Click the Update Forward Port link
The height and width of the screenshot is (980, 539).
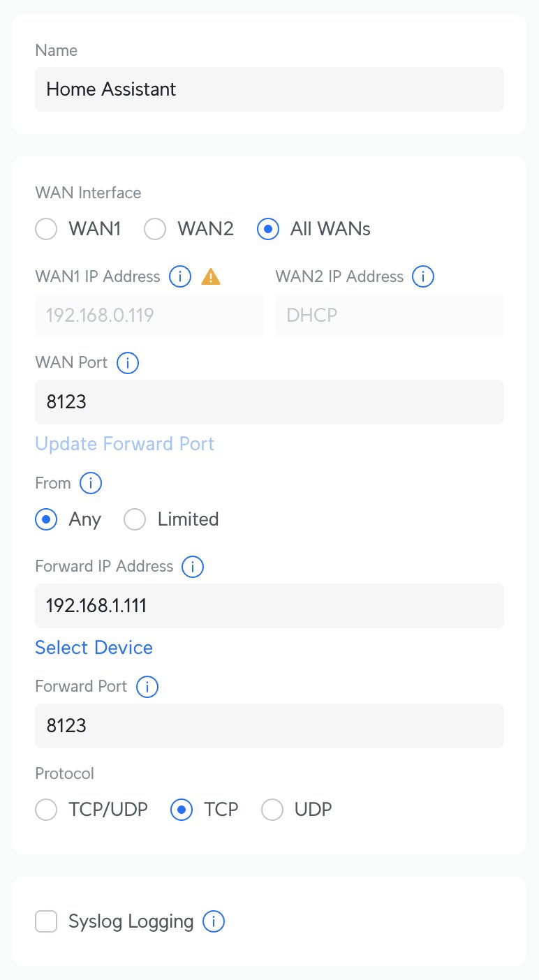124,444
